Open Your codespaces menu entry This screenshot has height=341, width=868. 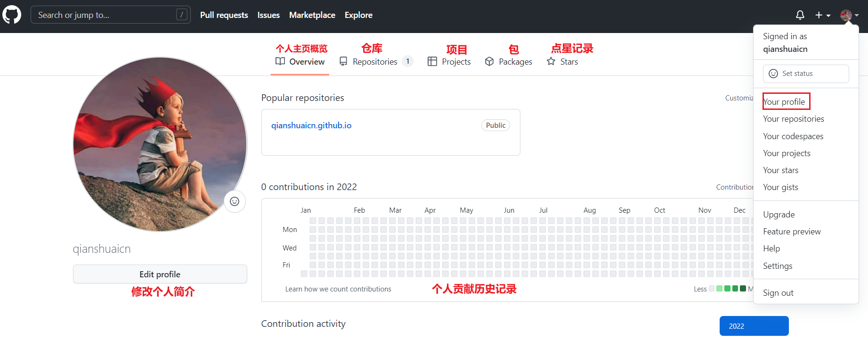[793, 136]
